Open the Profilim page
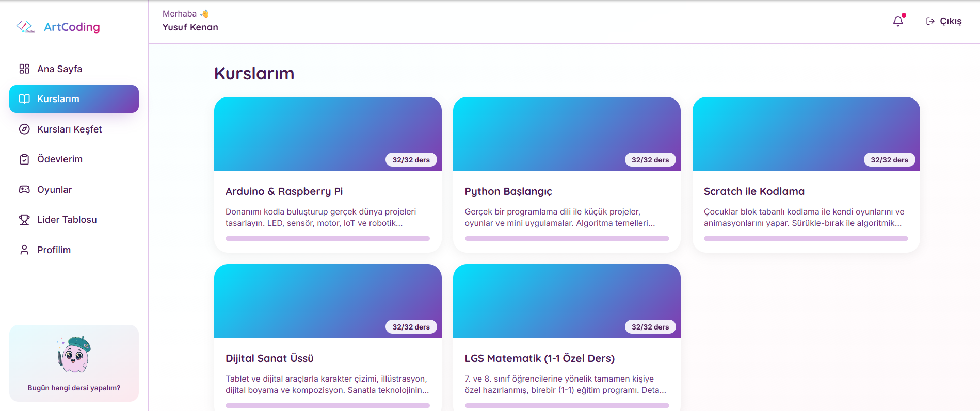 click(74, 250)
